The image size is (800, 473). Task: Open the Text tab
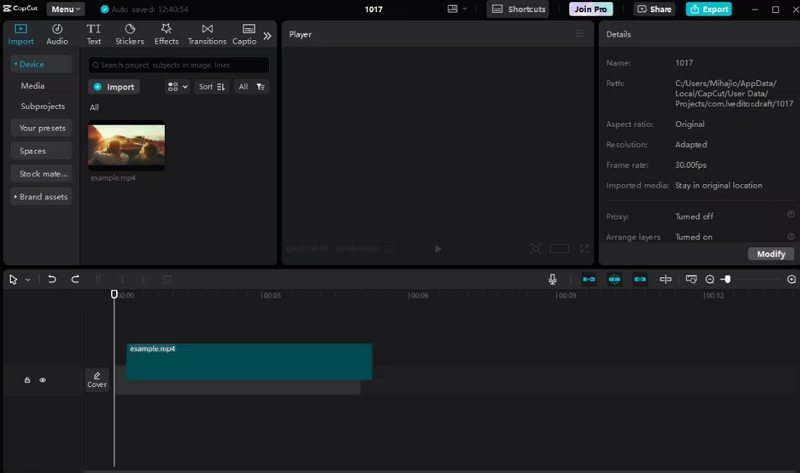(93, 35)
